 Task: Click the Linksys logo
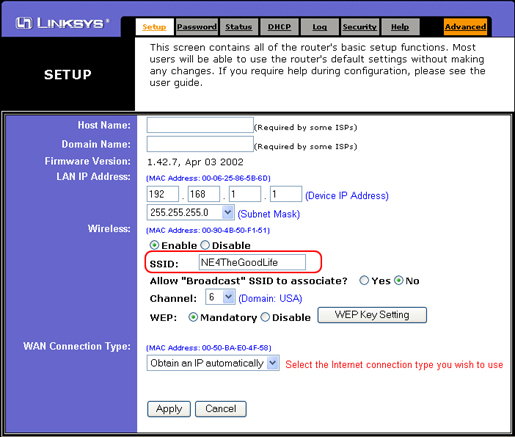62,23
